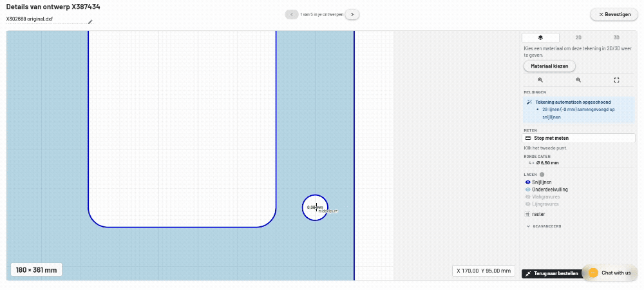Expand the Geavanceerd section
644x290 pixels.
[544, 226]
